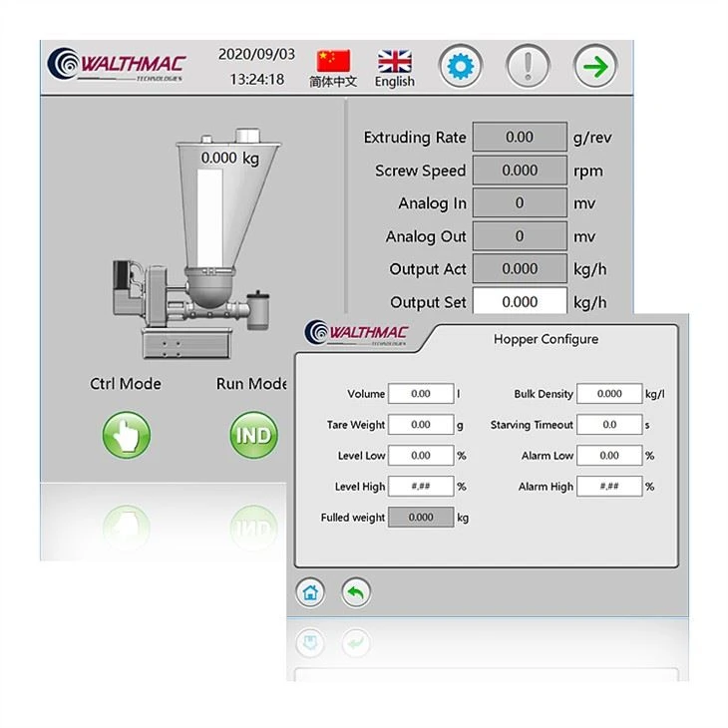This screenshot has height=728, width=728.
Task: Click the English language label
Action: click(395, 82)
